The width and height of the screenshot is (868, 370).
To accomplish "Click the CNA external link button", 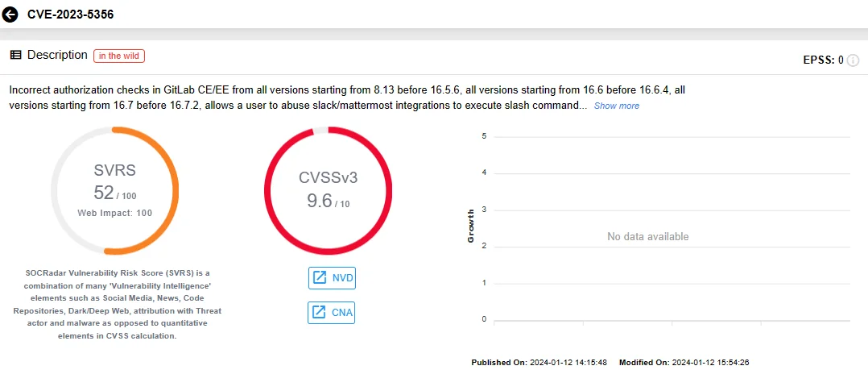I will tap(331, 313).
